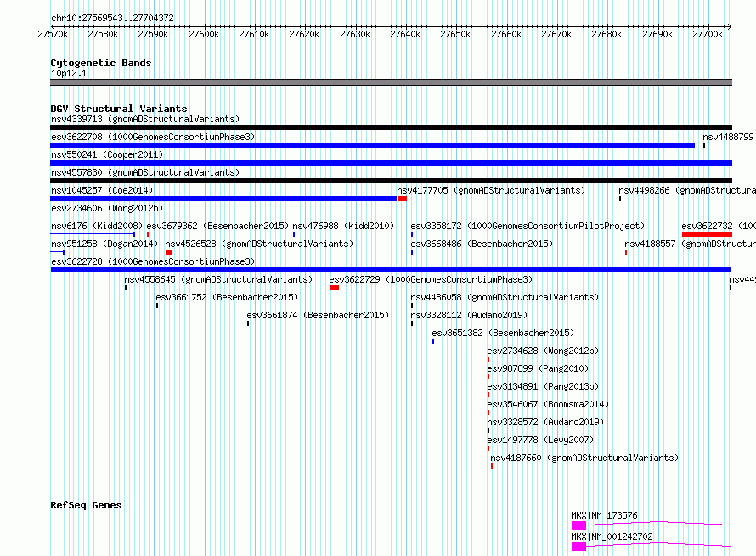Click the DGV Structural Variants track title
Screen dimensions: 756x556
119,109
